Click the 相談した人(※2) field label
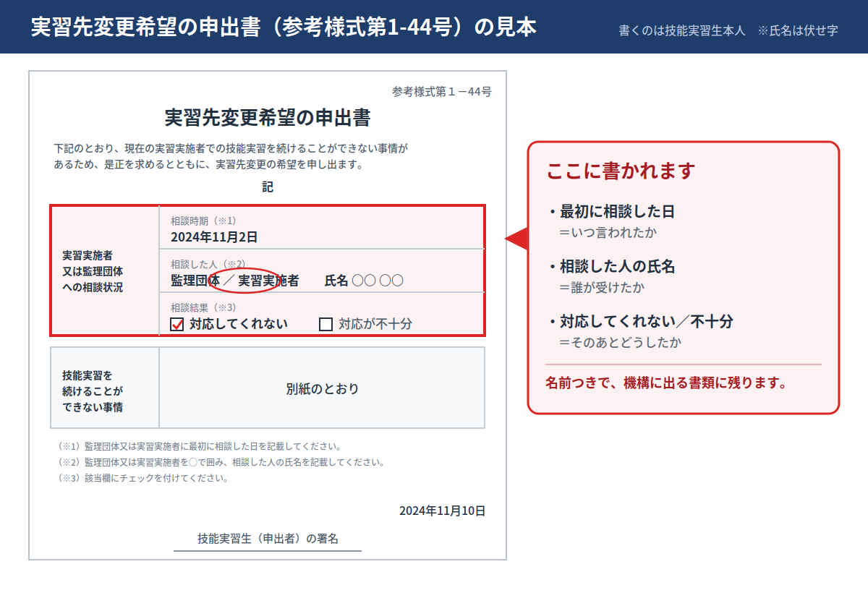The image size is (868, 593). pyautogui.click(x=208, y=264)
